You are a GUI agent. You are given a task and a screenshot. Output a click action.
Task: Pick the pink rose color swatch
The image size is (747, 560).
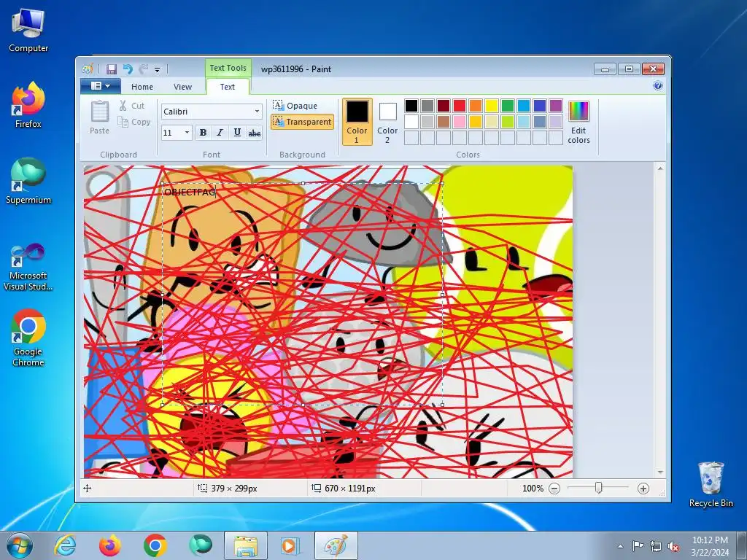(460, 122)
